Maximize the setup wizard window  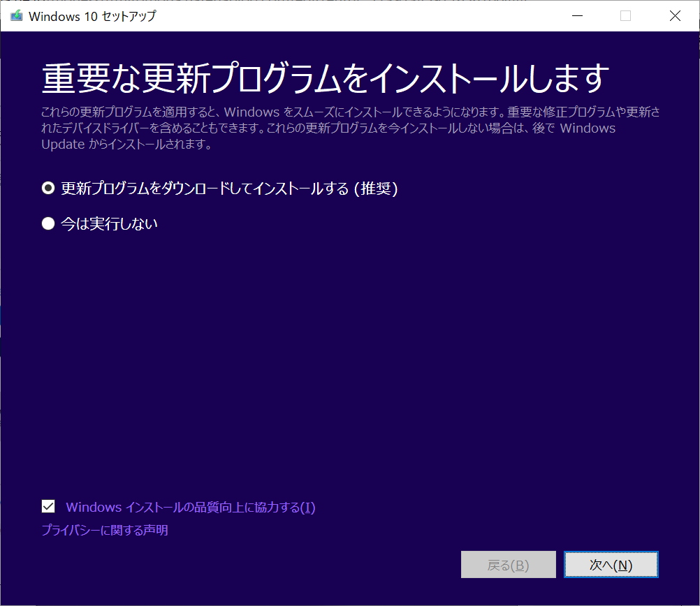[x=625, y=15]
